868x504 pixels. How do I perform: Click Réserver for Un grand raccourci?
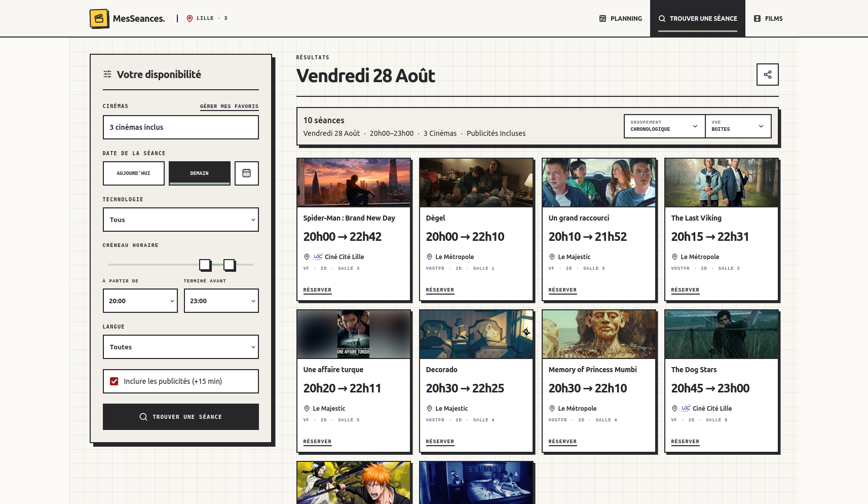point(562,290)
